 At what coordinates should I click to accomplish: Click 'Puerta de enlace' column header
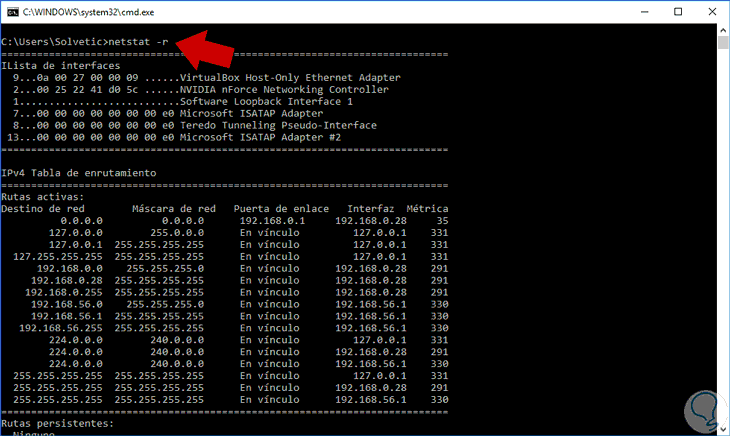[281, 209]
